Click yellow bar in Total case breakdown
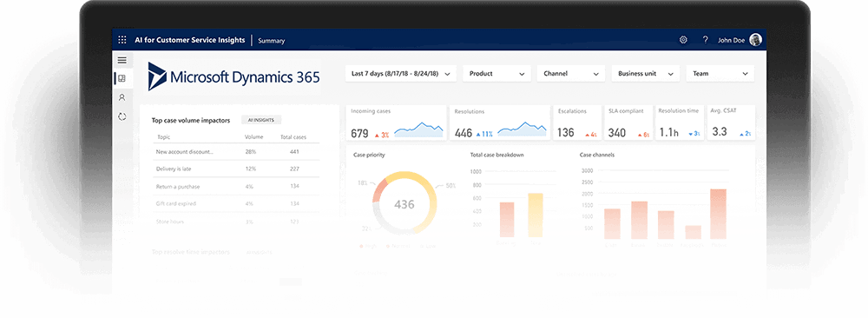The height and width of the screenshot is (318, 868). [x=536, y=215]
